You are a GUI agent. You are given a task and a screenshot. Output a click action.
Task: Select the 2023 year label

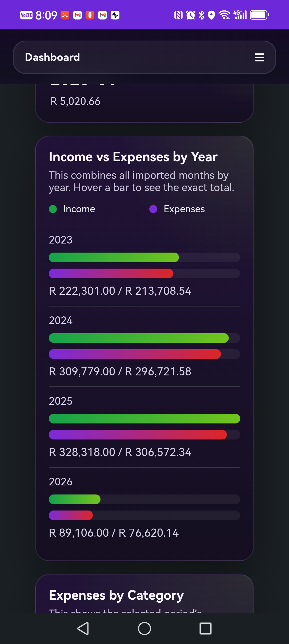point(61,240)
